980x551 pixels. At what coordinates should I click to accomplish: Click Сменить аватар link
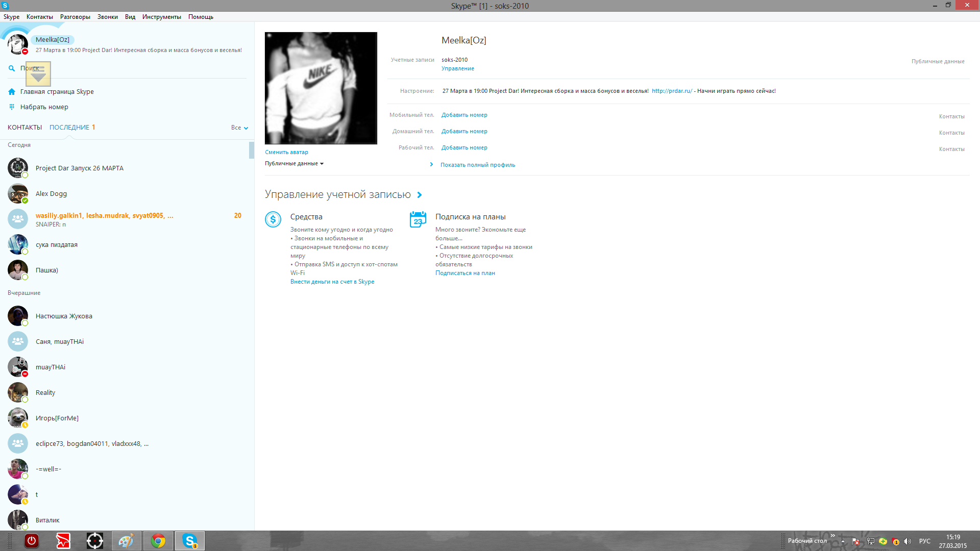coord(286,152)
